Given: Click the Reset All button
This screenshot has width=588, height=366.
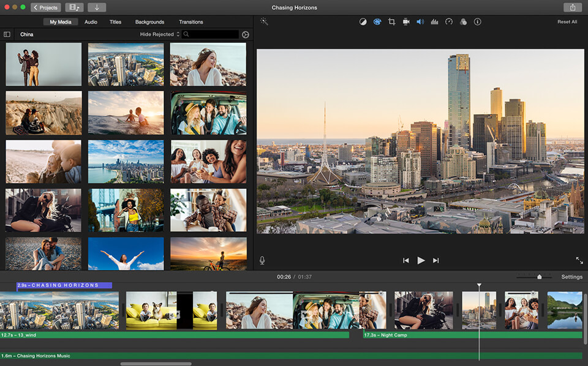Looking at the screenshot, I should pyautogui.click(x=567, y=21).
